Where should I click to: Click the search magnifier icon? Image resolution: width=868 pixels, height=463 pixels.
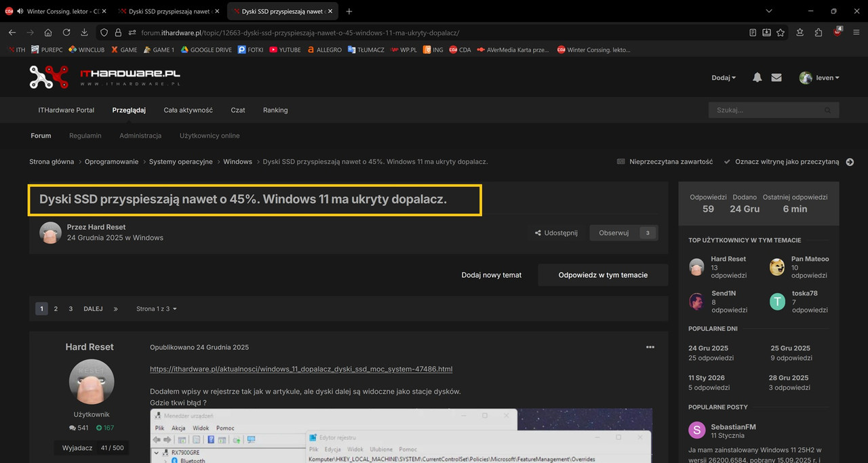coord(828,110)
